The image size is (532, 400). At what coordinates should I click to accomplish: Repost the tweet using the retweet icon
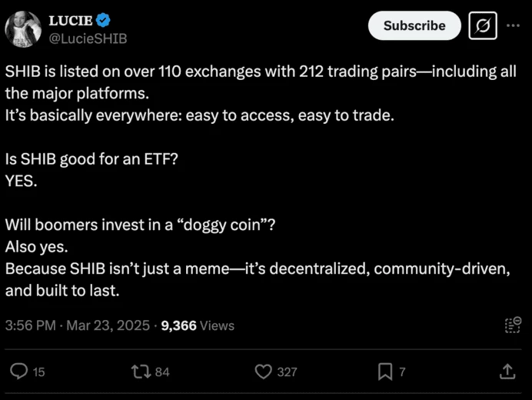[141, 372]
